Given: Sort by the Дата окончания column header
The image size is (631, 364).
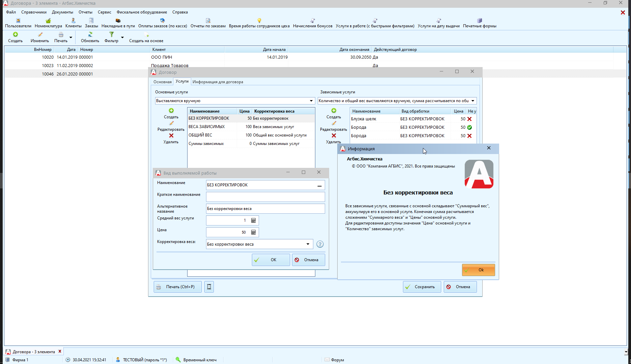Looking at the screenshot, I should (330, 50).
